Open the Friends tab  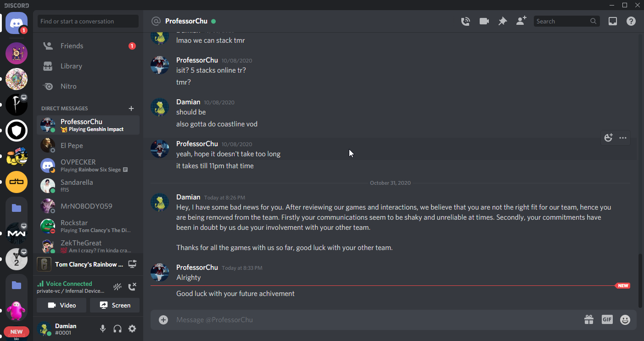click(x=72, y=46)
